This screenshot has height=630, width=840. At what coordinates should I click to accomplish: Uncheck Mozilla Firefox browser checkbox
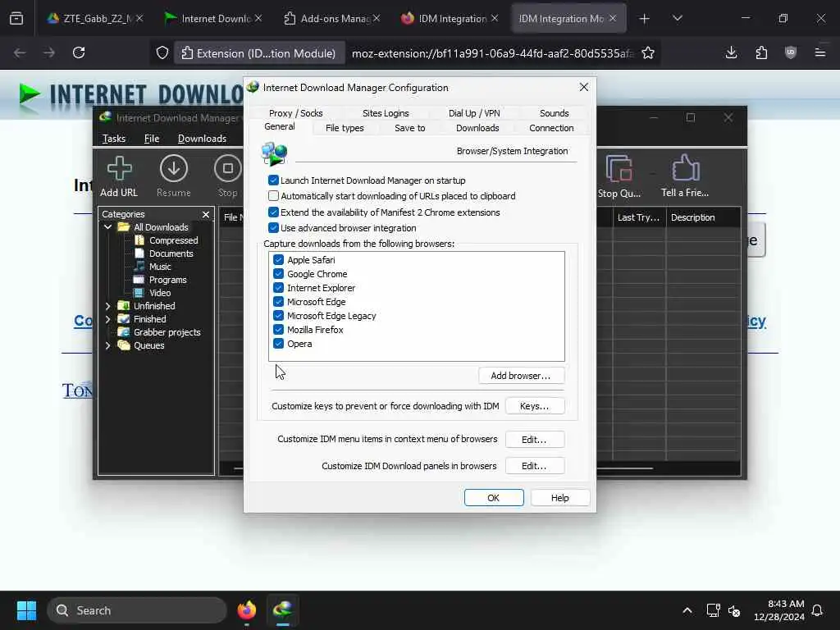click(x=279, y=330)
